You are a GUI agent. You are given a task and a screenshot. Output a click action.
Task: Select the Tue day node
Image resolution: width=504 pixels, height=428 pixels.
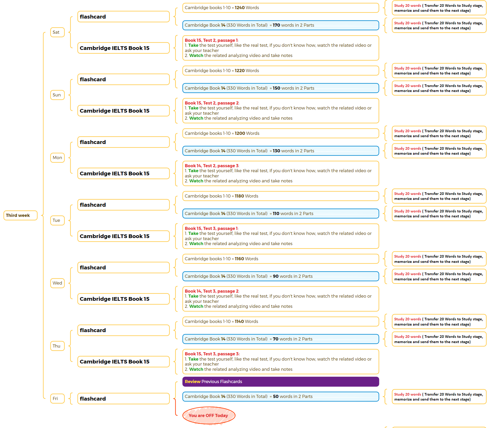click(57, 220)
